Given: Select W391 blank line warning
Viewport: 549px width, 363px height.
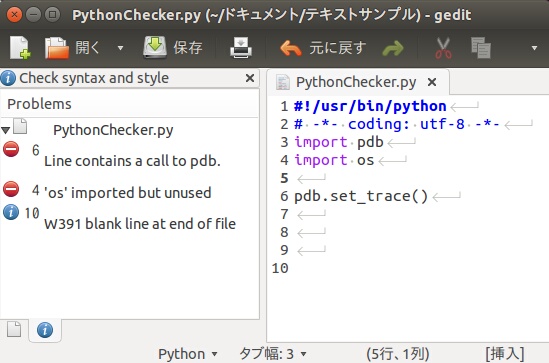Looking at the screenshot, I should tap(140, 224).
